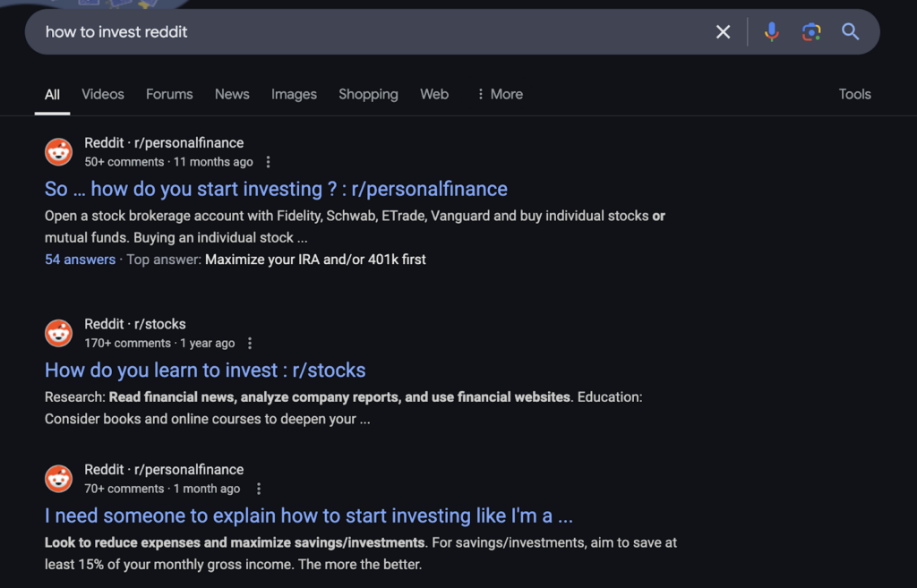Start voice search with the microphone icon
Image resolution: width=917 pixels, height=588 pixels.
coord(771,31)
